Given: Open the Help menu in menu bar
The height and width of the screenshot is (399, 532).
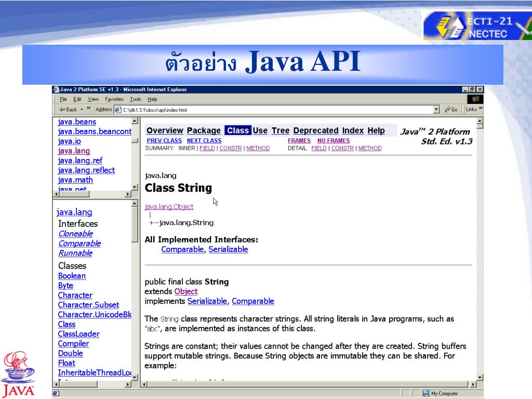Looking at the screenshot, I should click(152, 99).
